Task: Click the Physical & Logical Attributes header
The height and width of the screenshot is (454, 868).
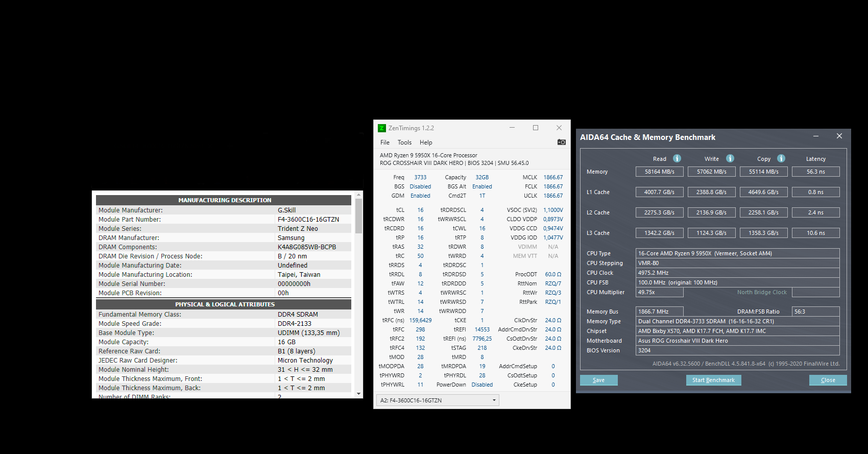Action: tap(224, 304)
